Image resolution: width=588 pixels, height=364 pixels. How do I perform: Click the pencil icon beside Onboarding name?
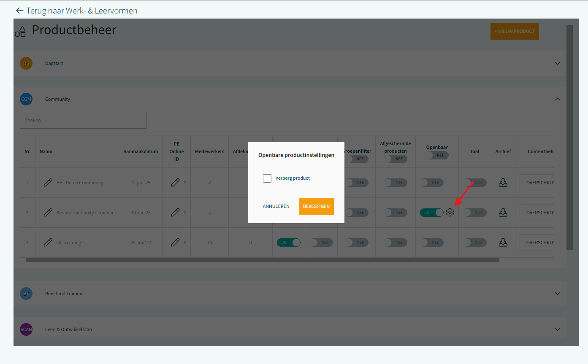(x=48, y=243)
